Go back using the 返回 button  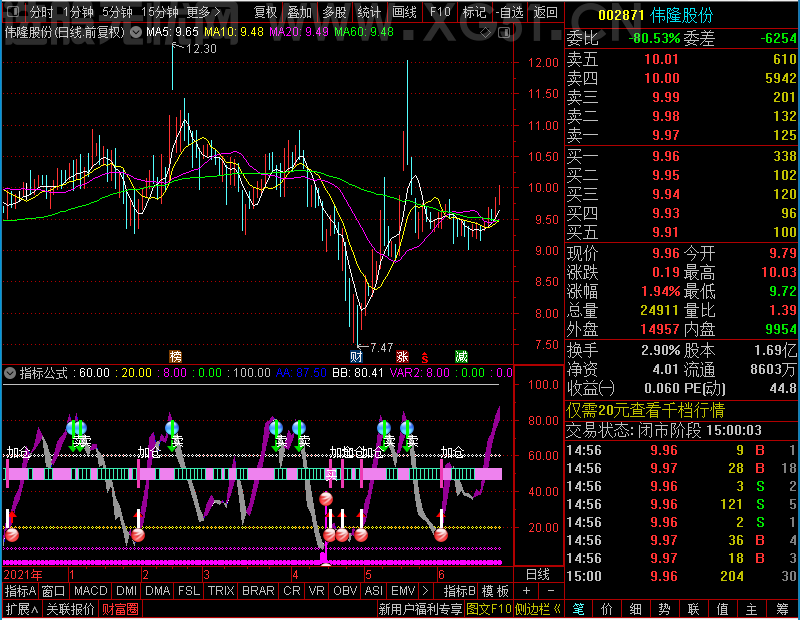545,11
